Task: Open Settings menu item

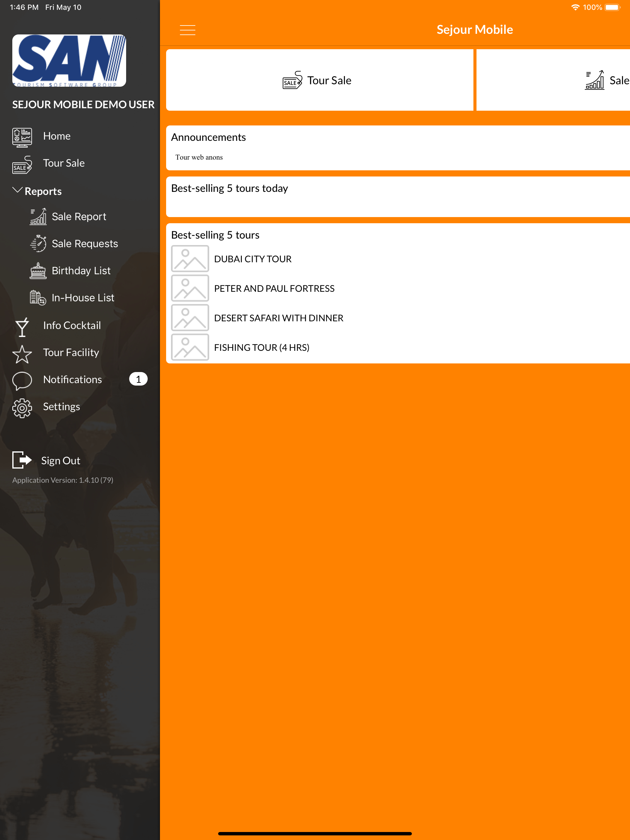Action: point(62,406)
